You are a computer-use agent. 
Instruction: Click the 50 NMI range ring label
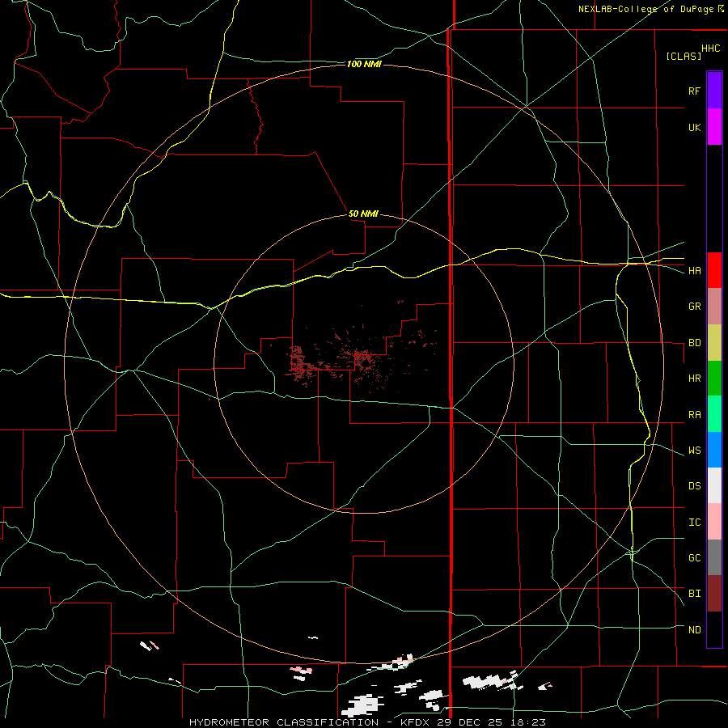click(363, 214)
